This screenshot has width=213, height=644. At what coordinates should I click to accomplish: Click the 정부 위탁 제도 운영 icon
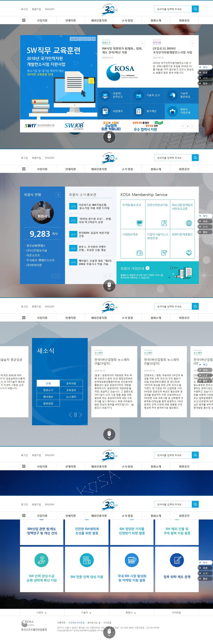coord(177,560)
